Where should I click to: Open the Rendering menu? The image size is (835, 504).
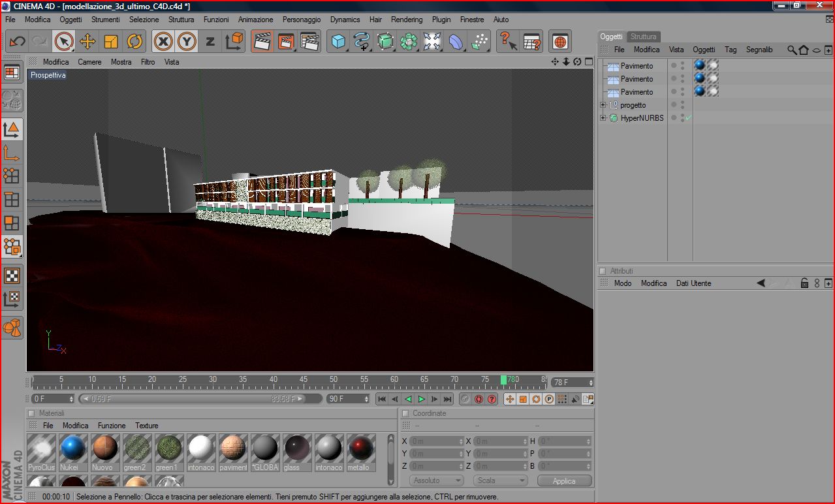click(x=407, y=20)
